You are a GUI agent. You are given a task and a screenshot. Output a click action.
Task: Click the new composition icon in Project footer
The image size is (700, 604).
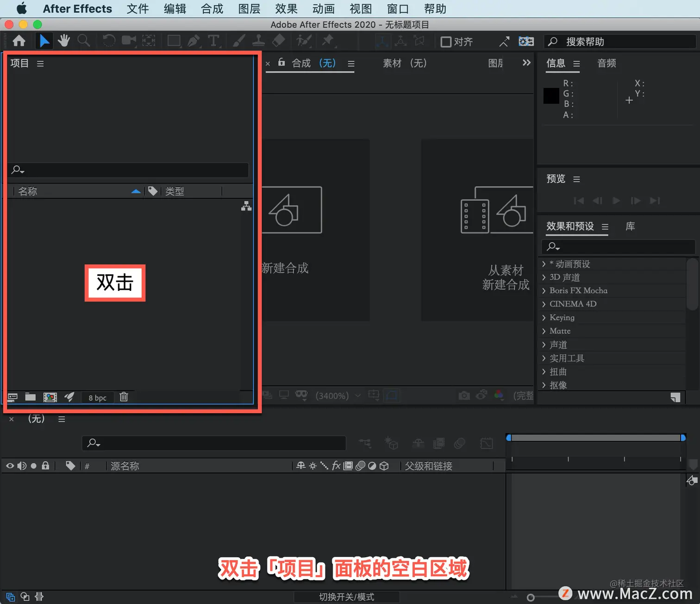click(x=50, y=397)
